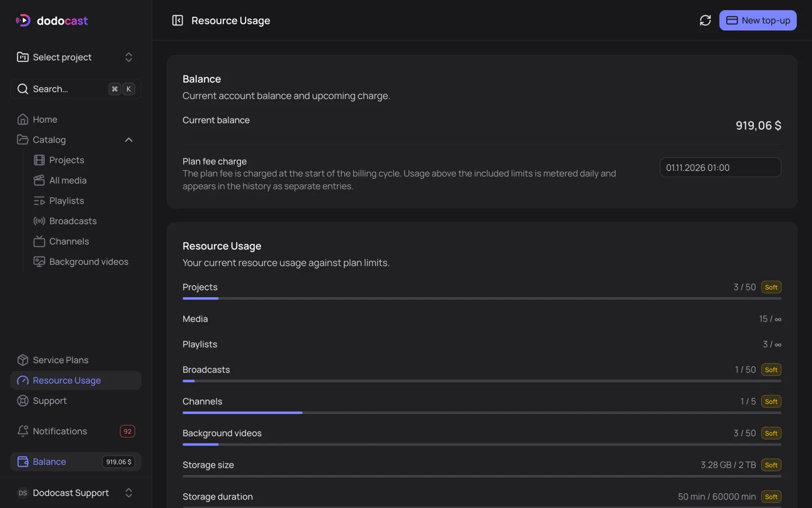Click the Notifications bell icon

22,431
